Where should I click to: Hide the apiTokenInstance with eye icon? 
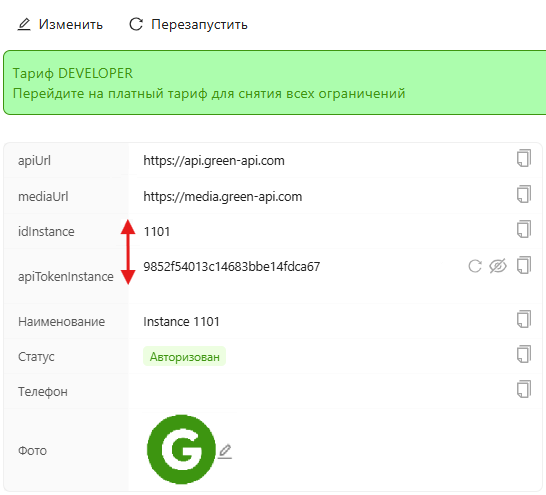click(498, 266)
